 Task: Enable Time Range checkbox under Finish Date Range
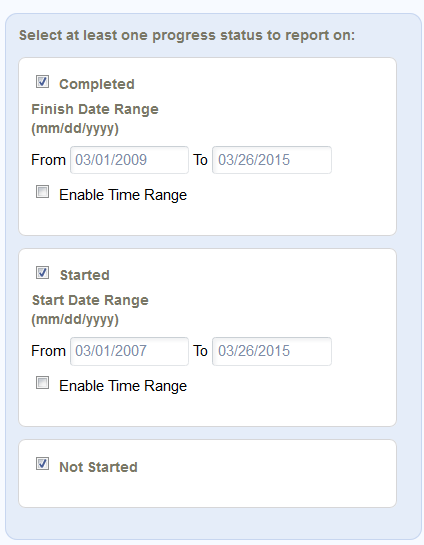pos(42,192)
